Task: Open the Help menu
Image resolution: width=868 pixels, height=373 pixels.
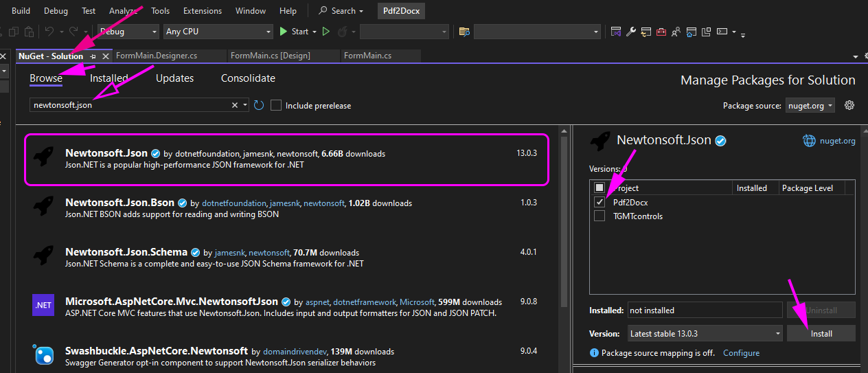Action: click(288, 11)
